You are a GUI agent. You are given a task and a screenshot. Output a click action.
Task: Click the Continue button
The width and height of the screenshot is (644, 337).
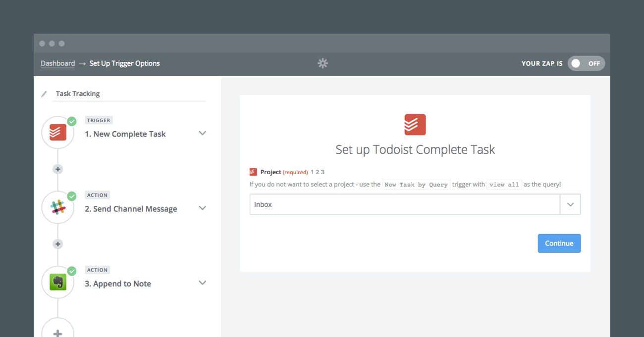(x=559, y=243)
